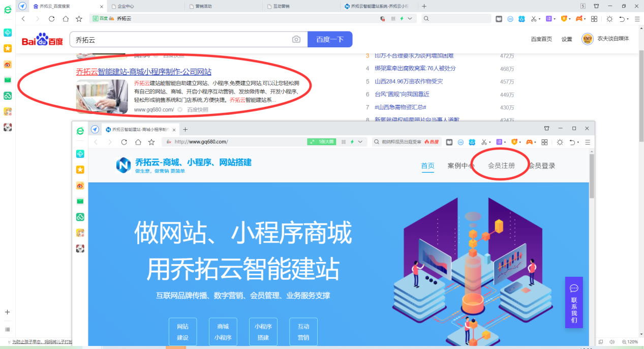
Task: Open the circled 会员注册 registration link
Action: (x=500, y=165)
